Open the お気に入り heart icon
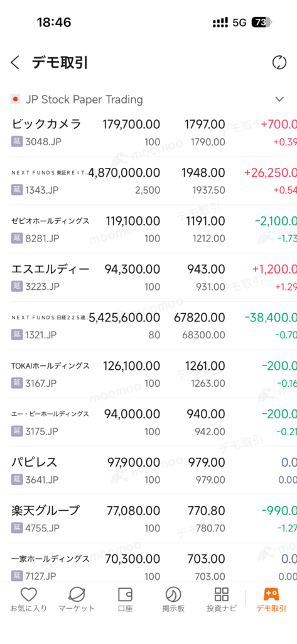The height and width of the screenshot is (644, 297). [x=29, y=594]
